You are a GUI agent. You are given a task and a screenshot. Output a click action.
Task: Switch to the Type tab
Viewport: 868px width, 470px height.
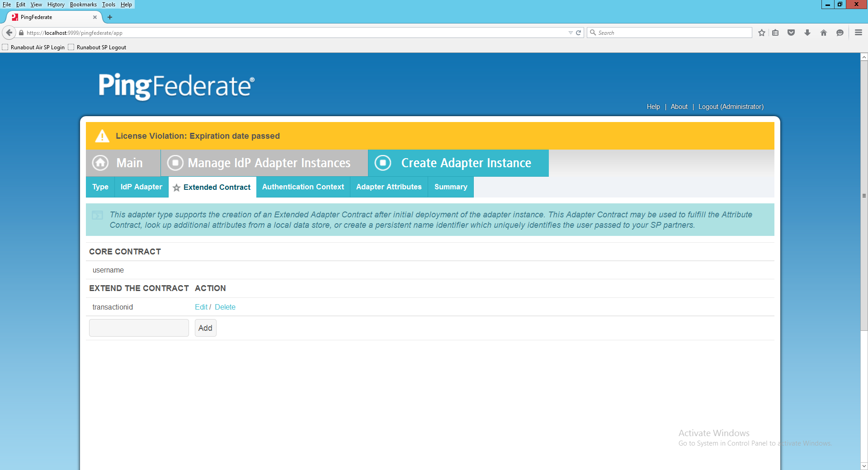pyautogui.click(x=100, y=187)
